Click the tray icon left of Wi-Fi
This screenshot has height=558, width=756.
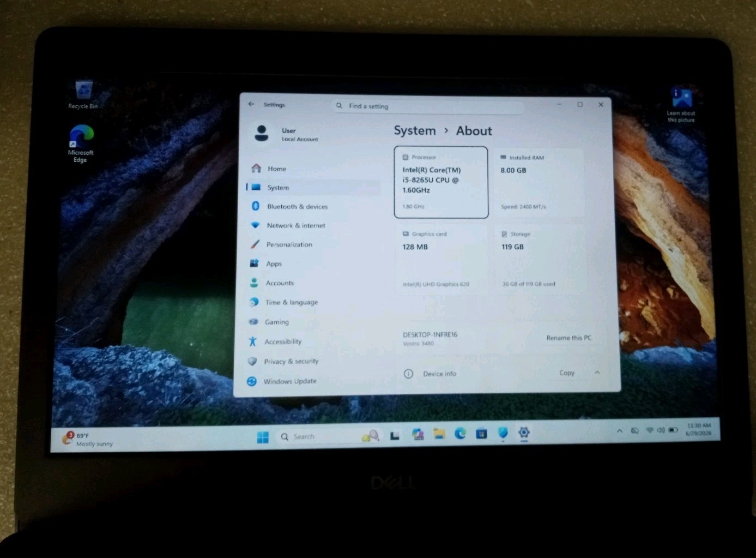point(634,430)
